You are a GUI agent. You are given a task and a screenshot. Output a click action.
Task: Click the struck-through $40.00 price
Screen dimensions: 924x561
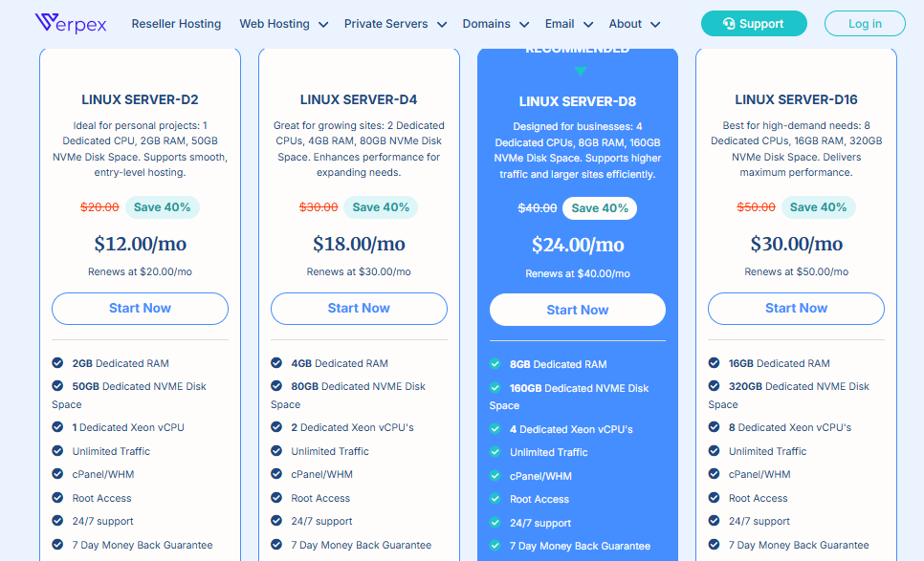pos(538,208)
